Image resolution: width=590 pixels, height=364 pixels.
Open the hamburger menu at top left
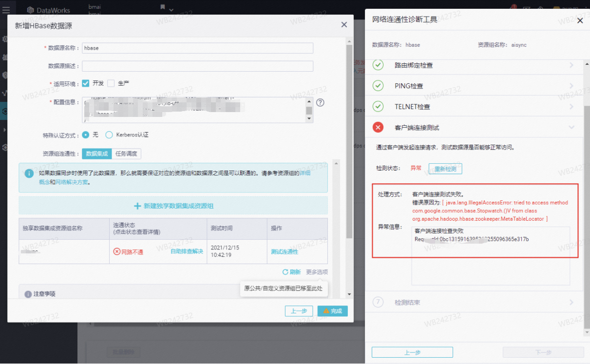pos(6,10)
